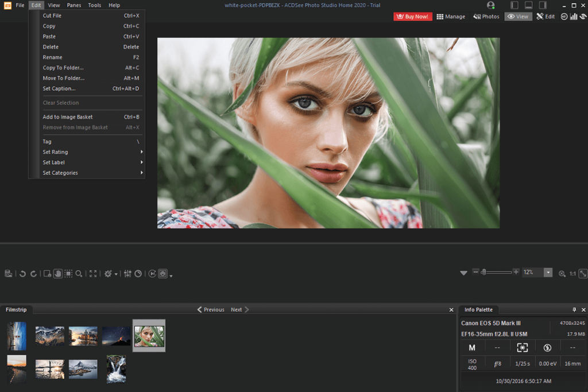588x392 pixels.
Task: Click Next in the filmstrip navigation
Action: pos(237,309)
